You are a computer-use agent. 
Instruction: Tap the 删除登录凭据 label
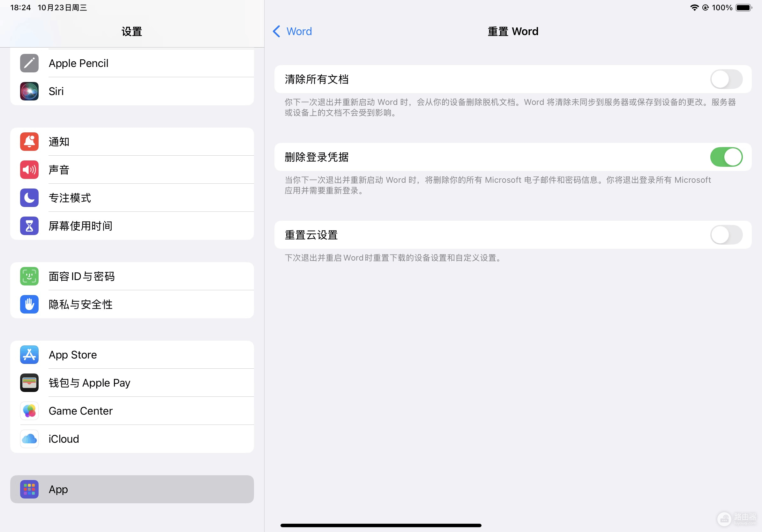point(317,157)
